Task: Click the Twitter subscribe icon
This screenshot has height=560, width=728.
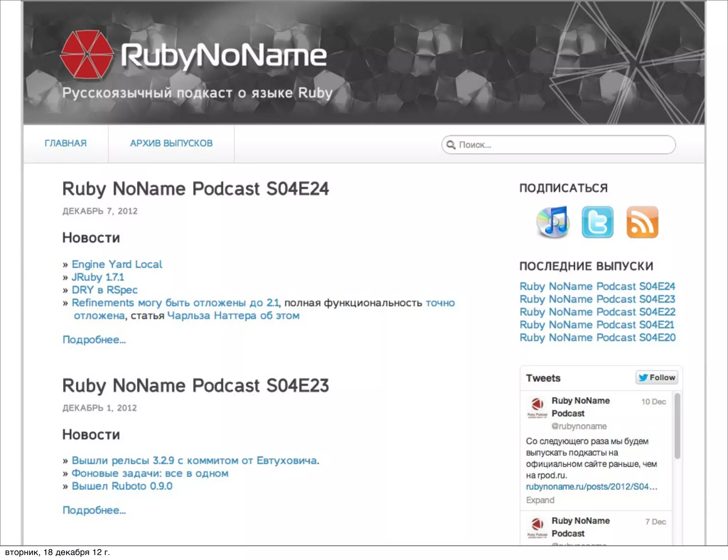Action: tap(598, 222)
